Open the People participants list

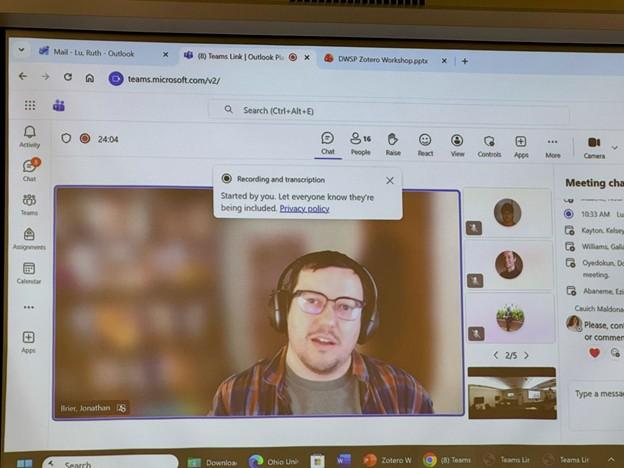pyautogui.click(x=361, y=144)
